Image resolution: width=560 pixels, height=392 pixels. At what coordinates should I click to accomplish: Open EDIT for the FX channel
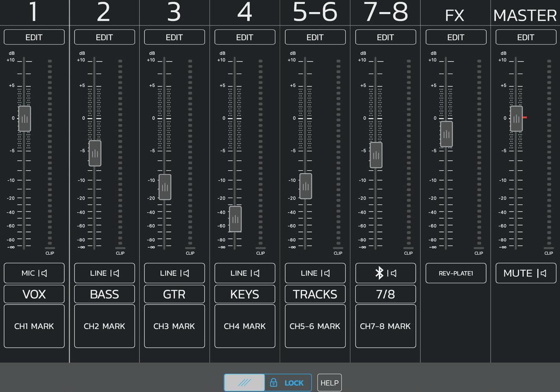click(456, 37)
